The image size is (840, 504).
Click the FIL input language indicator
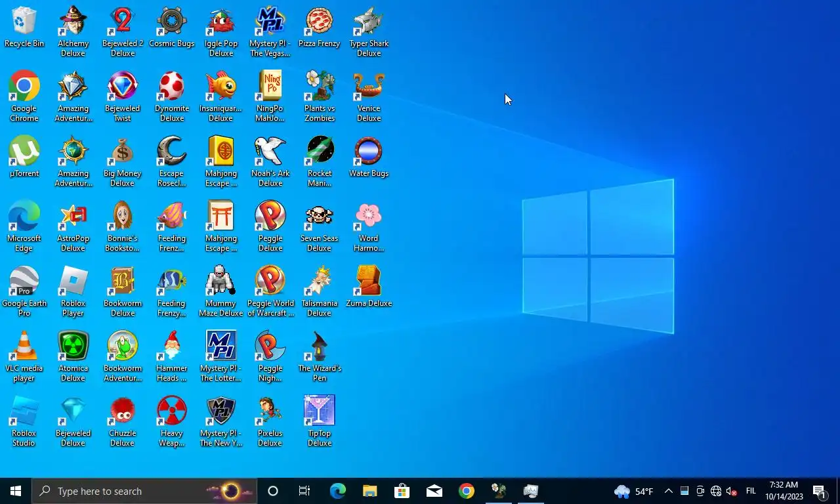[x=751, y=491]
